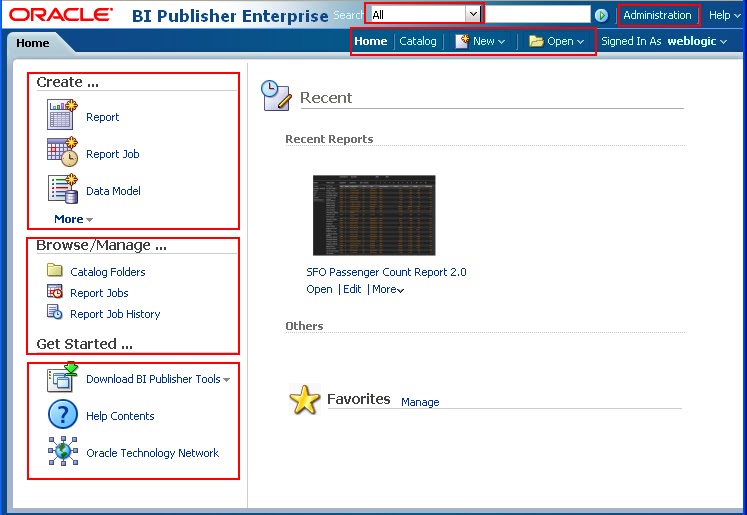Click Manage next to Favorites
Screen dimensions: 747x515
(420, 402)
